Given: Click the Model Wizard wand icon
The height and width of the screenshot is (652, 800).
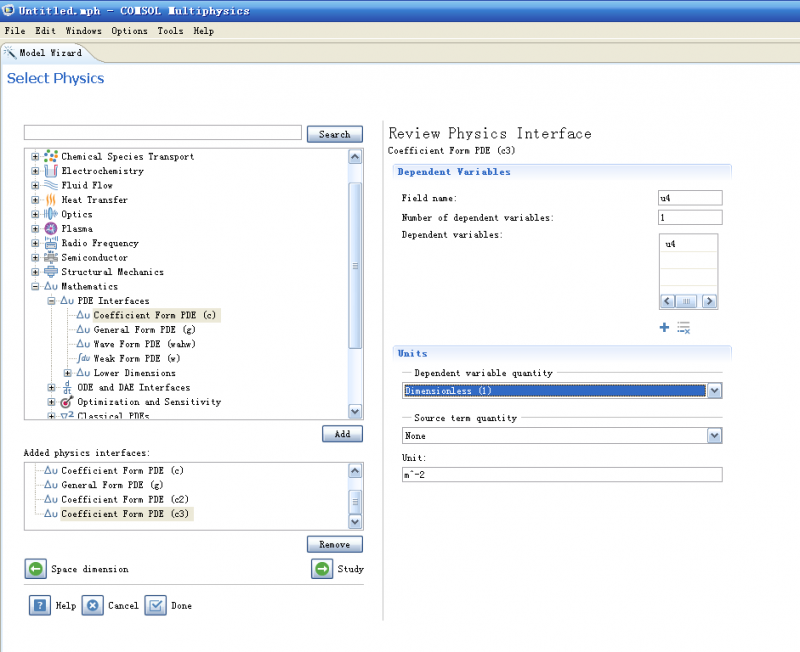Looking at the screenshot, I should [x=10, y=52].
